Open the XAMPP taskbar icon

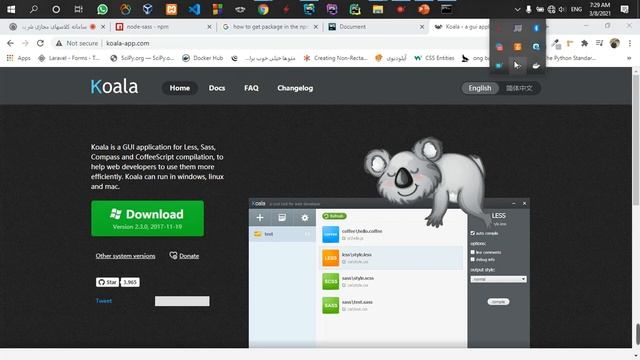click(x=171, y=9)
